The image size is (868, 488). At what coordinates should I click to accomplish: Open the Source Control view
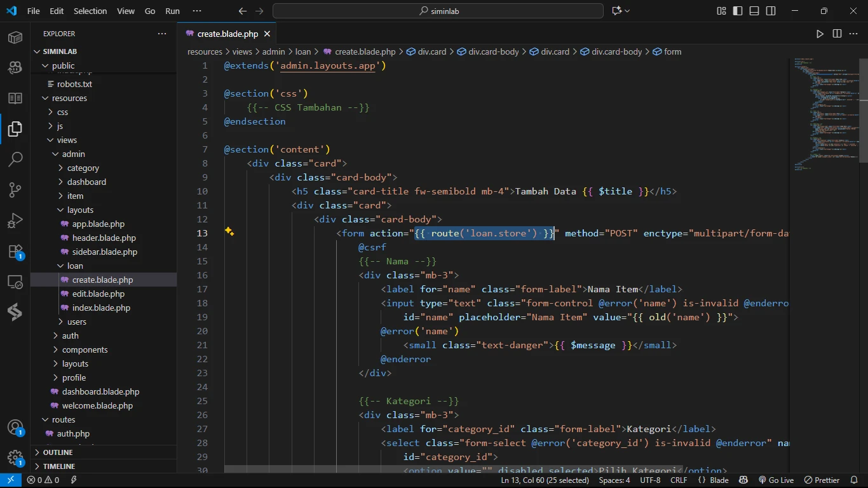point(15,189)
